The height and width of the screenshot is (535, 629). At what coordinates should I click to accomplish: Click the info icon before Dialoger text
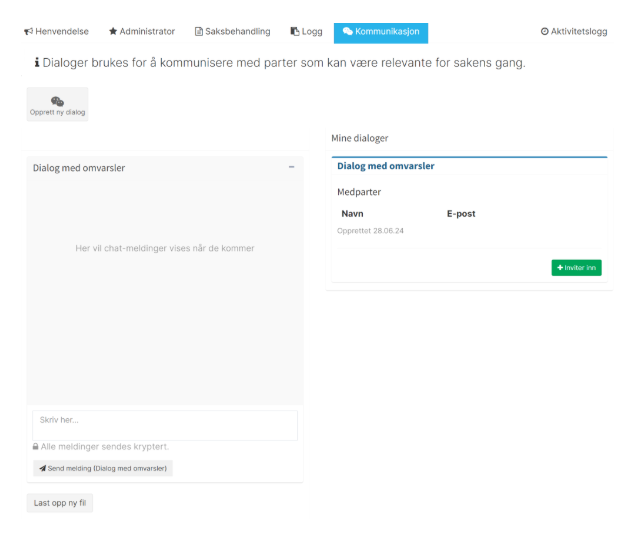pos(37,63)
